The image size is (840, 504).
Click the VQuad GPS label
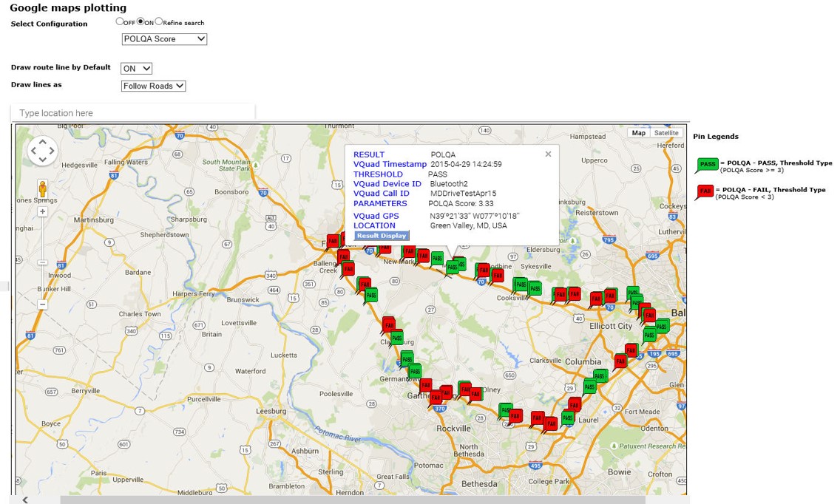coord(376,216)
